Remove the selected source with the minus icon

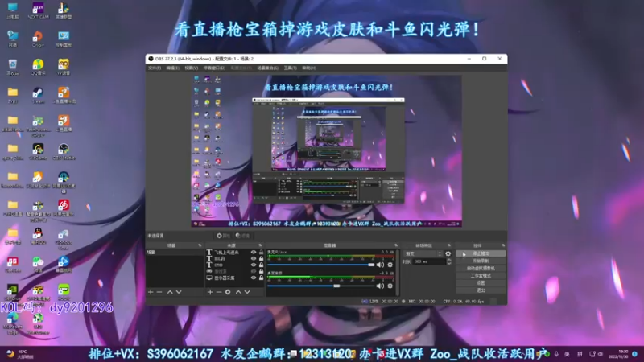[x=218, y=292]
